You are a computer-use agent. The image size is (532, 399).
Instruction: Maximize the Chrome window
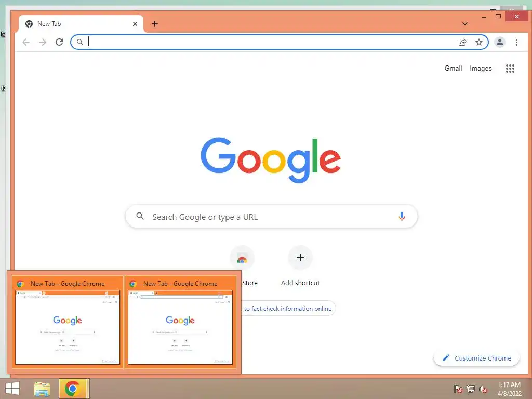click(498, 16)
